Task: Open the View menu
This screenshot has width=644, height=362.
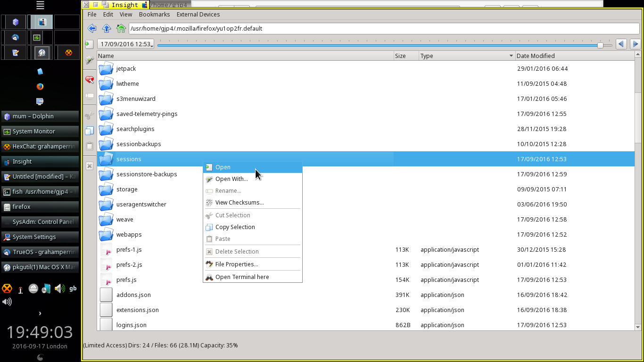Action: point(126,14)
